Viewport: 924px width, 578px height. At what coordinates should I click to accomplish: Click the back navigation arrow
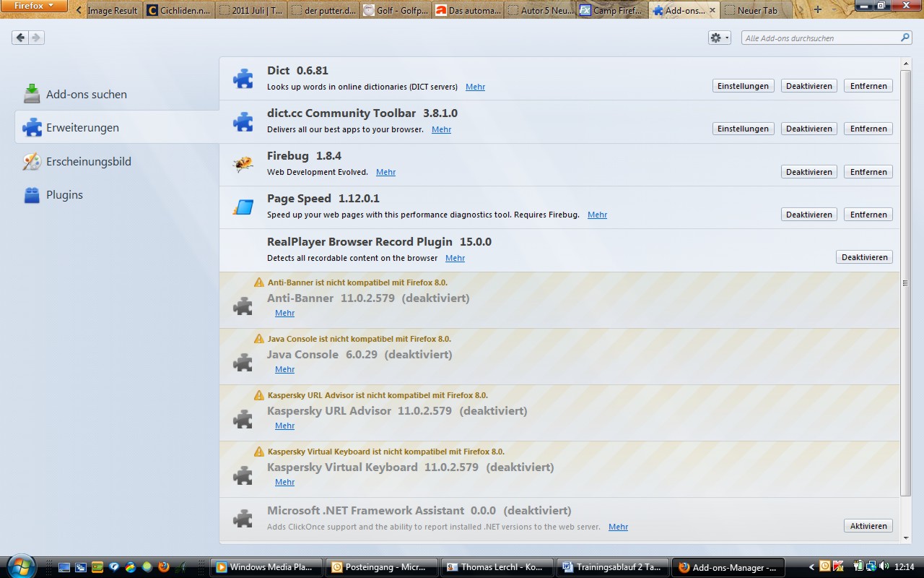tap(20, 38)
